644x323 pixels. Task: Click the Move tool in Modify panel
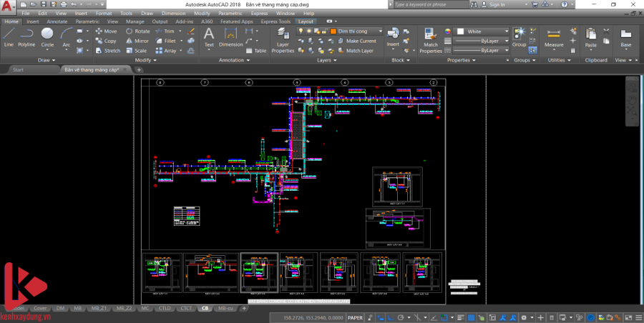click(106, 31)
